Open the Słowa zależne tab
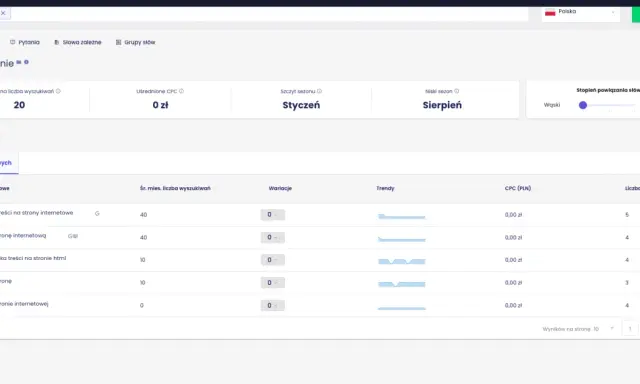The image size is (640, 384). tap(78, 42)
